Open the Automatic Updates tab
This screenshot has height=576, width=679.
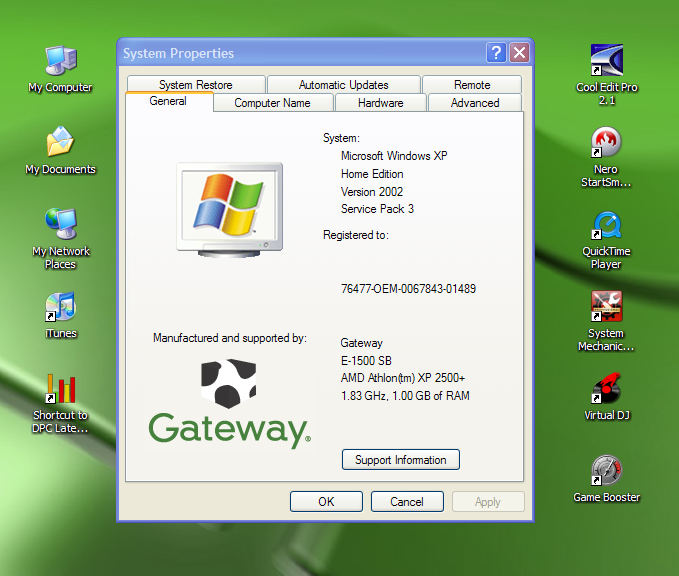344,84
